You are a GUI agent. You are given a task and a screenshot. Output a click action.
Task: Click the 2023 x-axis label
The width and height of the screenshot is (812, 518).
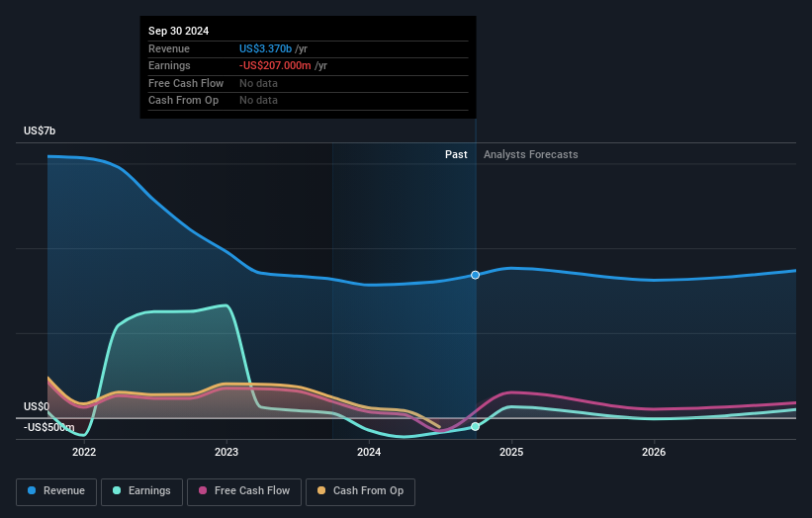click(226, 452)
